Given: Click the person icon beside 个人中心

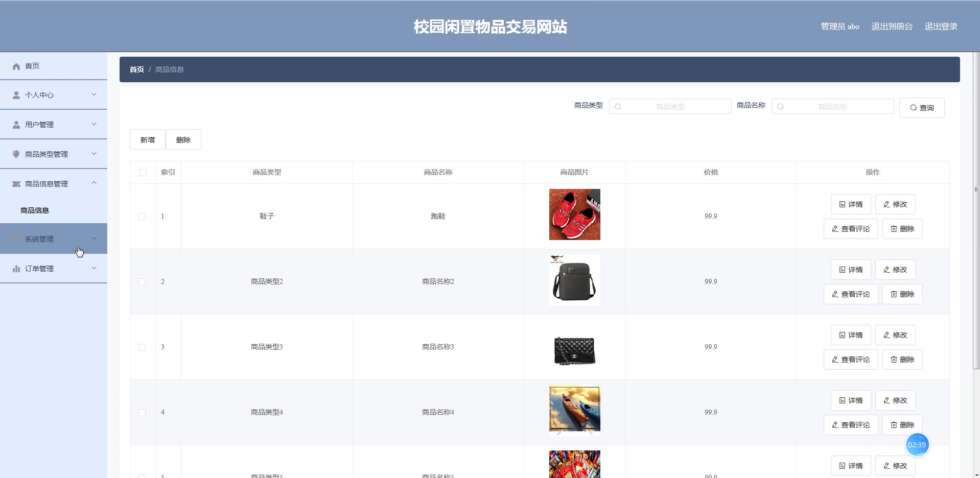Looking at the screenshot, I should [16, 95].
